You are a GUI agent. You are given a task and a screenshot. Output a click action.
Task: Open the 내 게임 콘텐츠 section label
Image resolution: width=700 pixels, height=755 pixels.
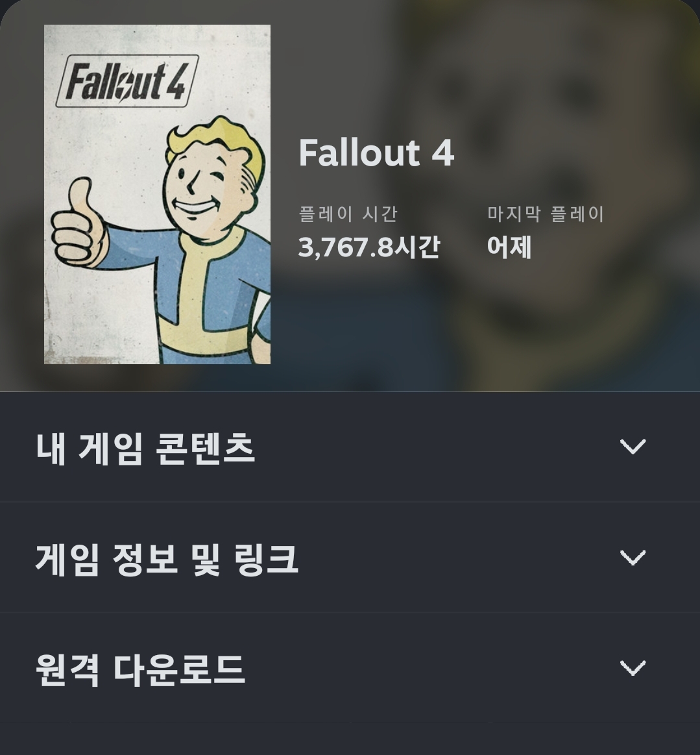[x=145, y=448]
